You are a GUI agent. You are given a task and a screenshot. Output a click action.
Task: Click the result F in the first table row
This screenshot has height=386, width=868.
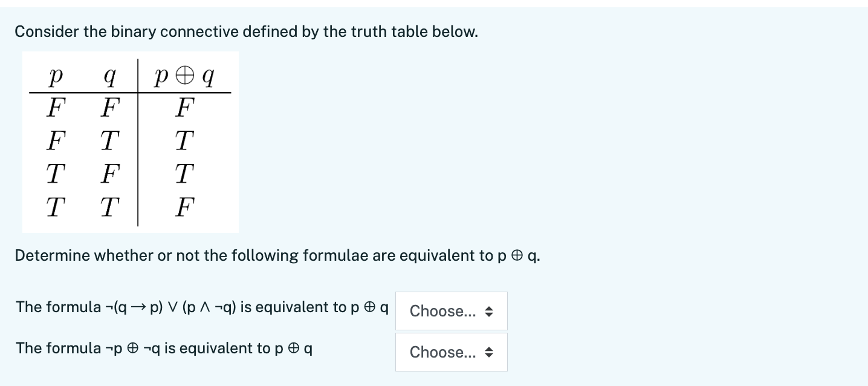[x=184, y=110]
